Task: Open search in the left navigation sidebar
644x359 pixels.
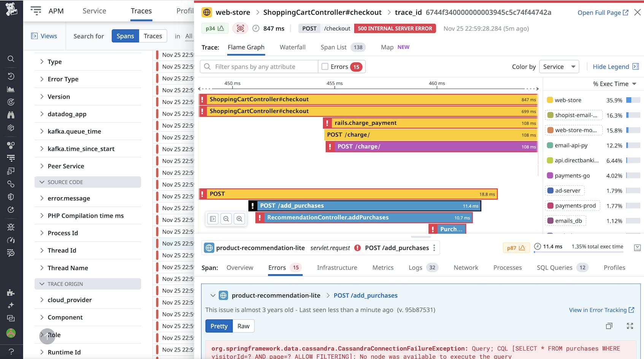Action: coord(11,59)
